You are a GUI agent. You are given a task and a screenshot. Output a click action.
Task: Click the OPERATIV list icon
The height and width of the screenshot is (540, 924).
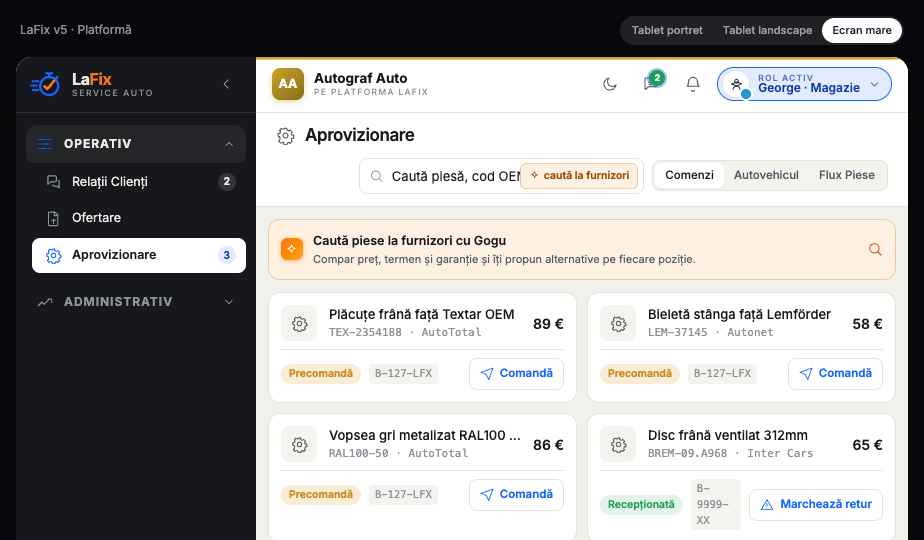(x=44, y=144)
